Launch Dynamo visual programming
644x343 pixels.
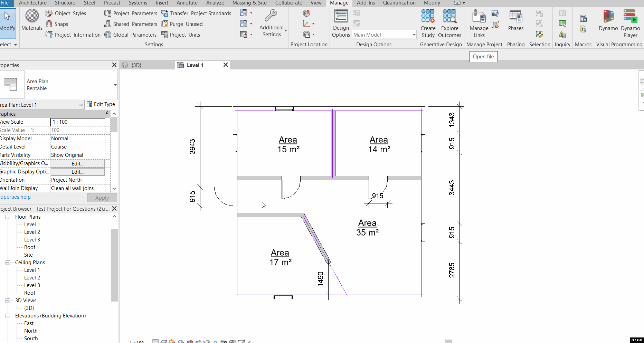click(608, 21)
